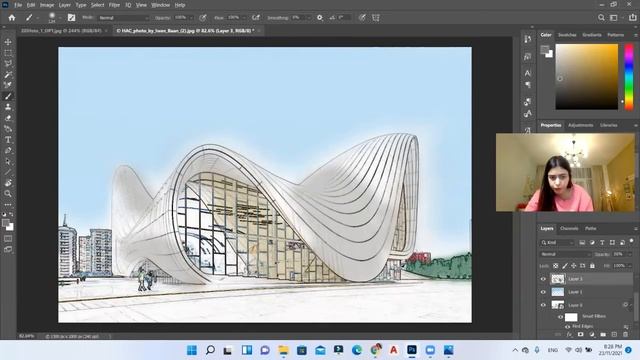Select the Pen tool
The height and width of the screenshot is (360, 640).
(8, 151)
